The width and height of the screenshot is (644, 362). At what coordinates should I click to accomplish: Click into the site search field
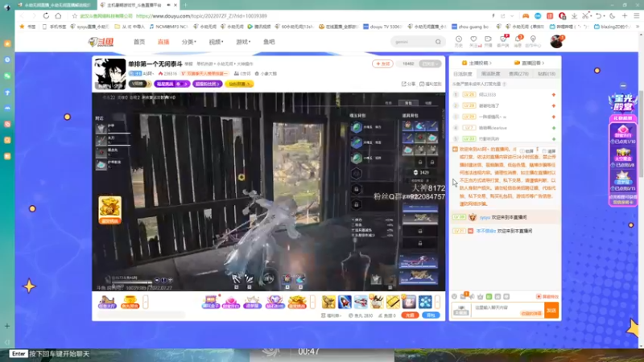click(413, 42)
